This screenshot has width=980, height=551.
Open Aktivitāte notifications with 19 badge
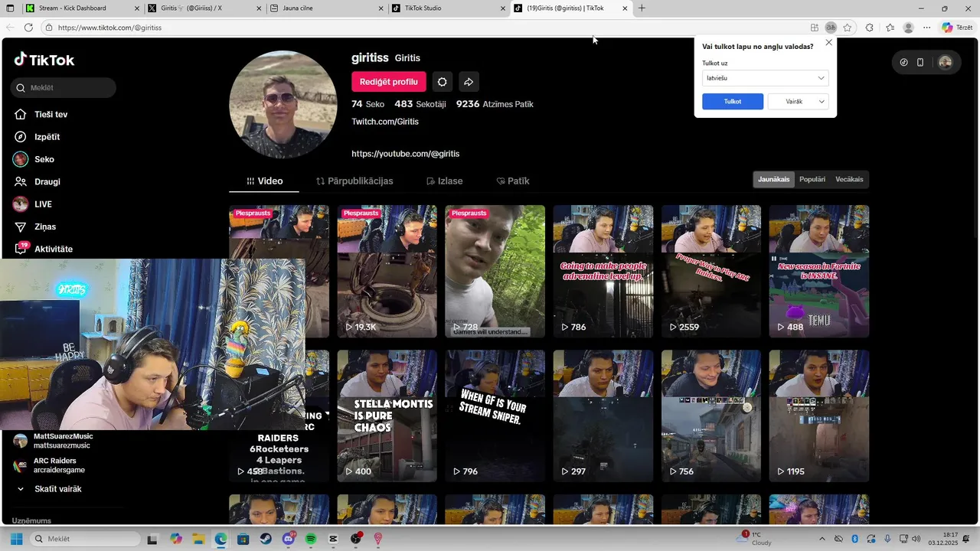tap(43, 249)
